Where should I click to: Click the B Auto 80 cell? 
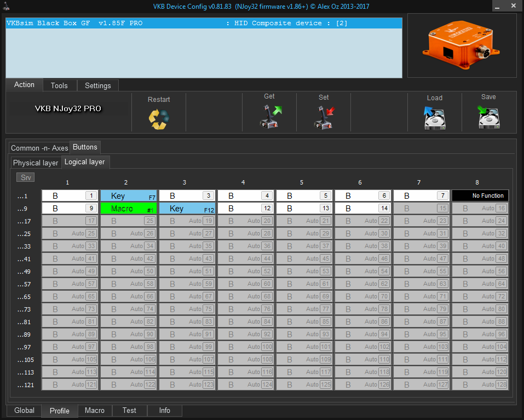pos(480,309)
